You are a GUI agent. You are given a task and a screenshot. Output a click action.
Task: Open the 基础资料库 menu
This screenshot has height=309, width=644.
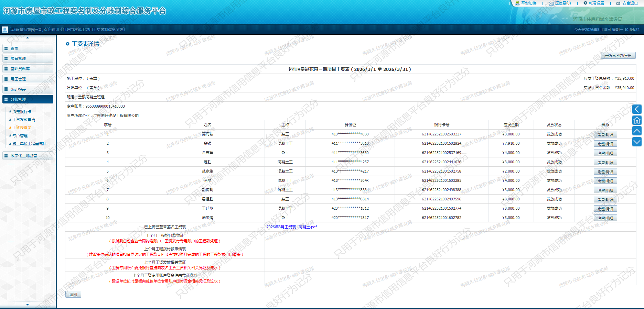click(x=28, y=69)
